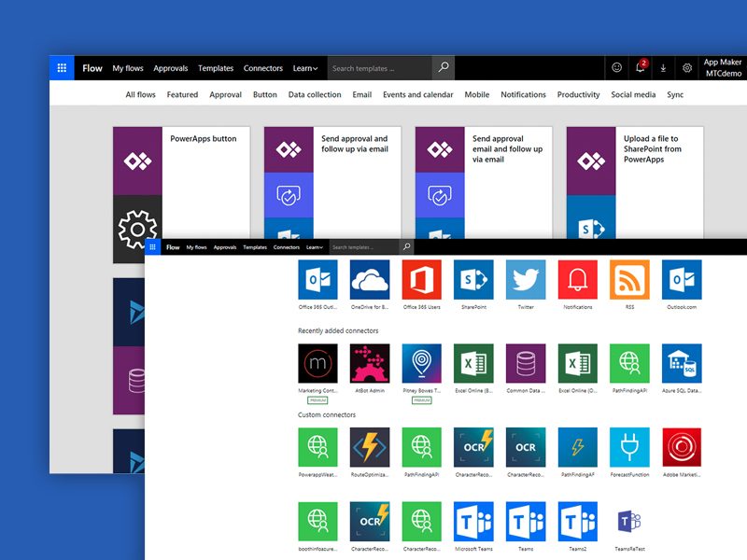Click the Flow brand link in the back window
The height and width of the screenshot is (560, 747).
coord(92,68)
